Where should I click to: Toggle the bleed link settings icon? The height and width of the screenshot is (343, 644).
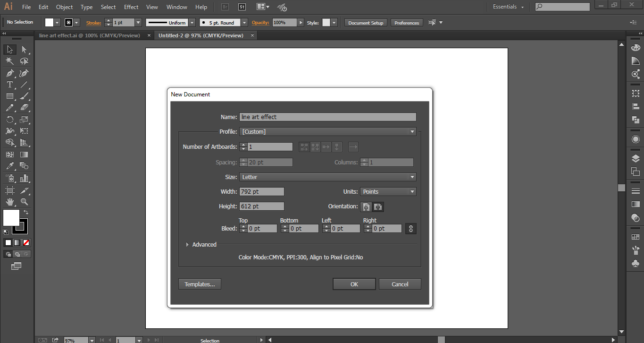[x=410, y=229]
